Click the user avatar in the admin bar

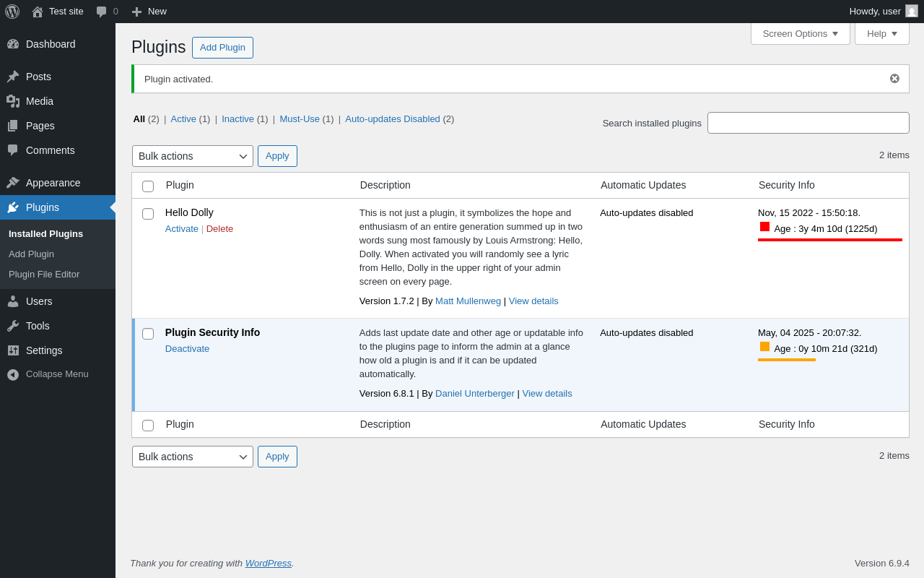pos(912,11)
